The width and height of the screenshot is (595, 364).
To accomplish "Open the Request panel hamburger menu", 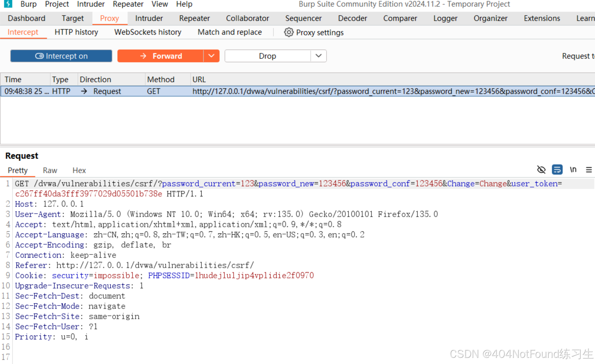I will 589,169.
